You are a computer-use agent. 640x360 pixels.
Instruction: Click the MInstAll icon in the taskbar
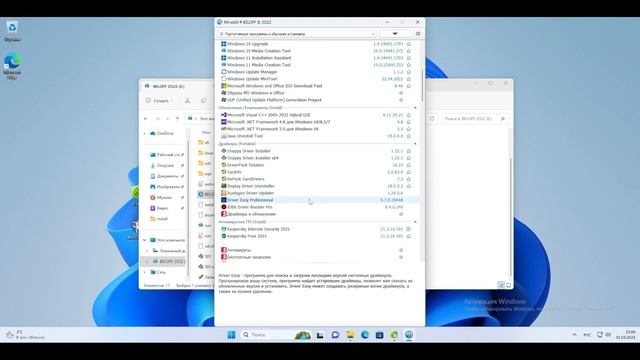(409, 335)
